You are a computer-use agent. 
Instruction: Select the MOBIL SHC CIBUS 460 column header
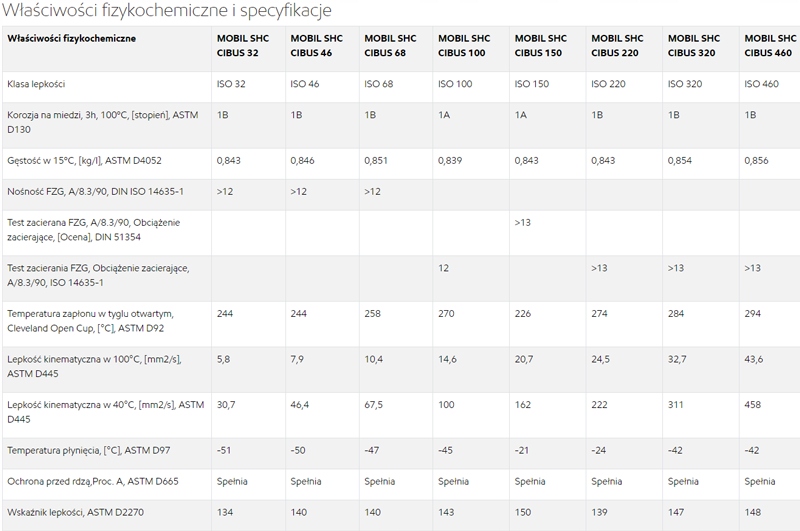tap(768, 45)
